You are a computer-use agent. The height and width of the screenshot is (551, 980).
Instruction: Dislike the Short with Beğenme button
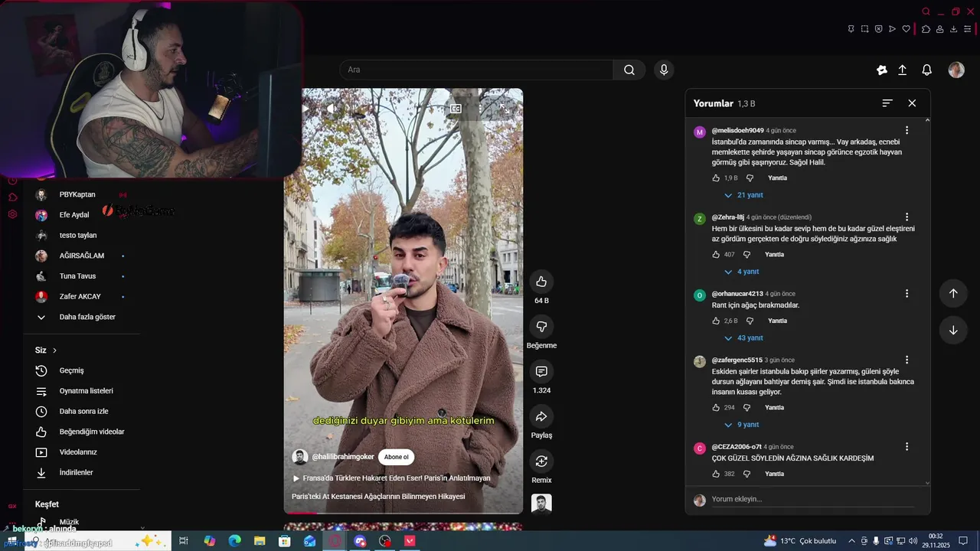541,327
